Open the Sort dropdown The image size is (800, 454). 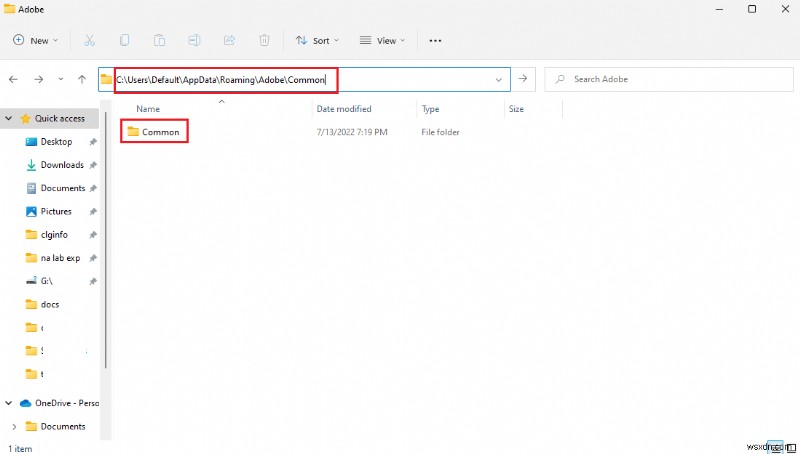317,40
